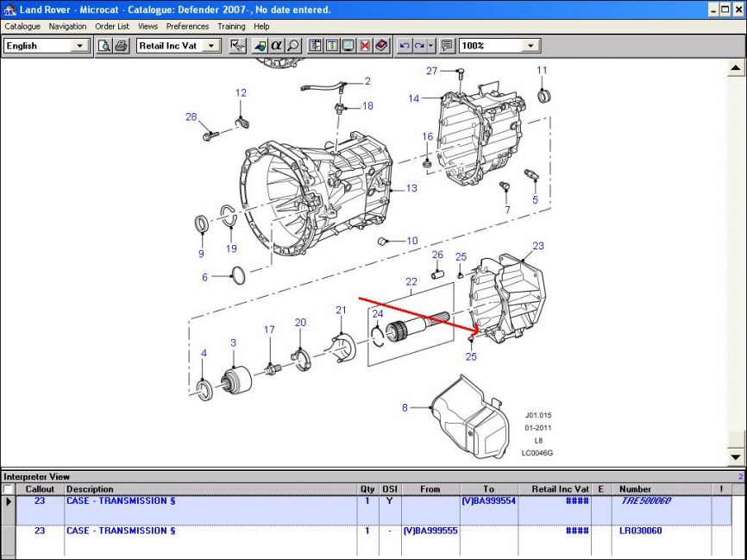Screen dimensions: 747x560
Task: Click the printer icon
Action: pos(121,46)
